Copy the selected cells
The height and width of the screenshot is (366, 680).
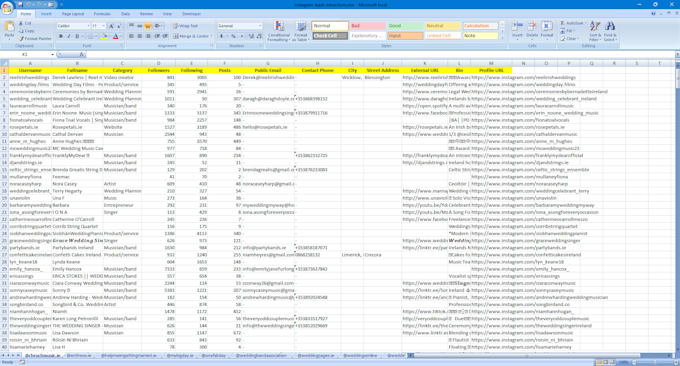(26, 31)
